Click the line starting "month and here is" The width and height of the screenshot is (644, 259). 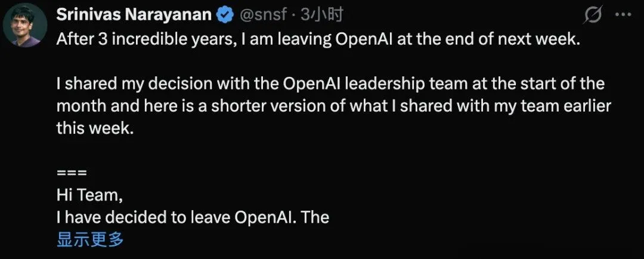tap(334, 106)
